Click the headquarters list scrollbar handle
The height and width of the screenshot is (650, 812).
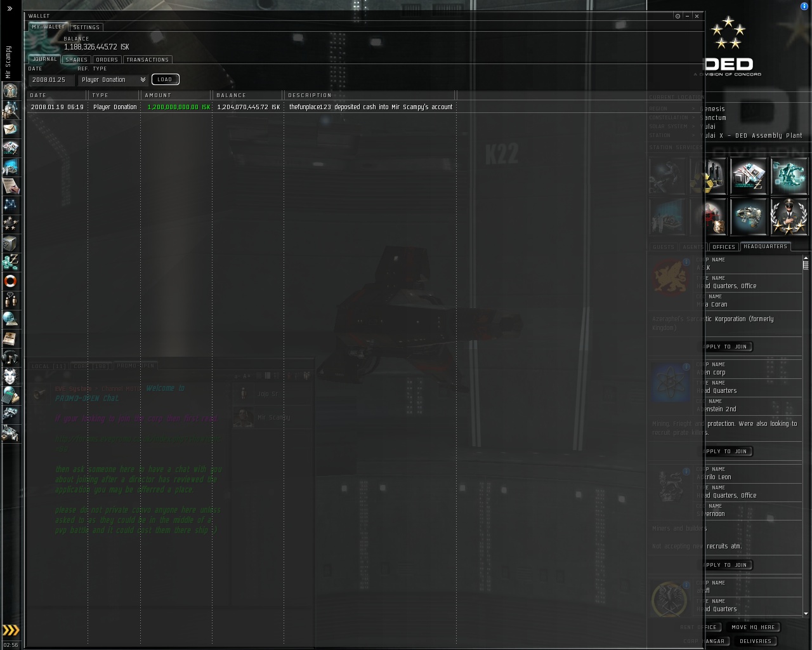[x=806, y=265]
